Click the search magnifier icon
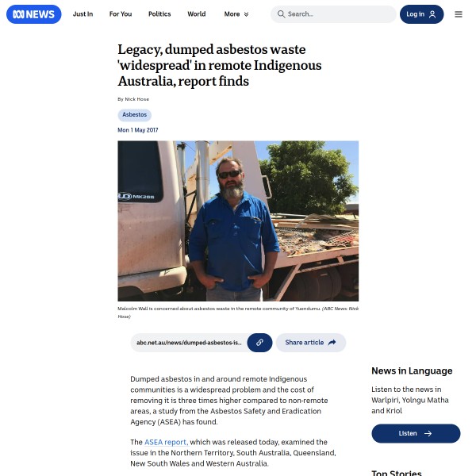Image resolution: width=476 pixels, height=476 pixels. (281, 14)
